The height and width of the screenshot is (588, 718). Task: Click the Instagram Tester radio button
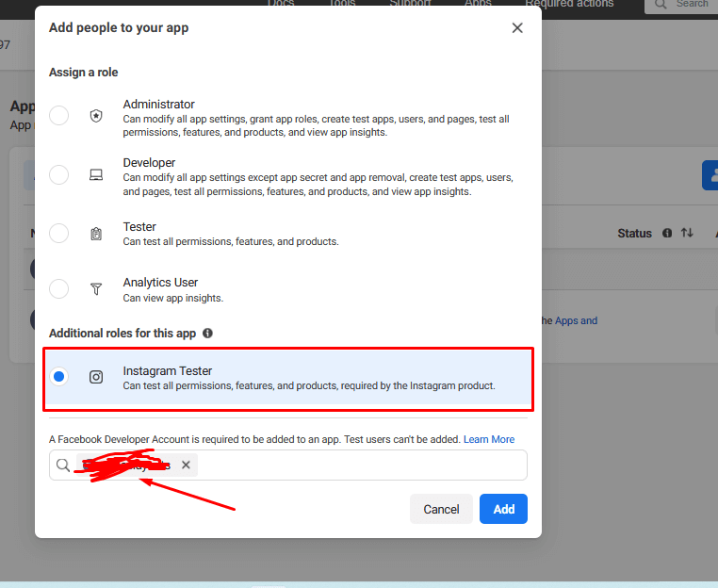(59, 377)
